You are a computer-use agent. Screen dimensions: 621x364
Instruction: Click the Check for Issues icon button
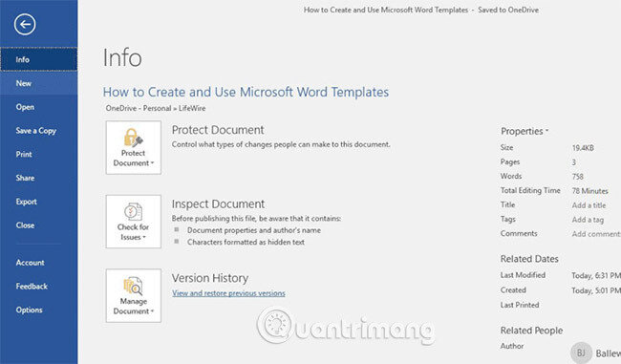pos(134,222)
